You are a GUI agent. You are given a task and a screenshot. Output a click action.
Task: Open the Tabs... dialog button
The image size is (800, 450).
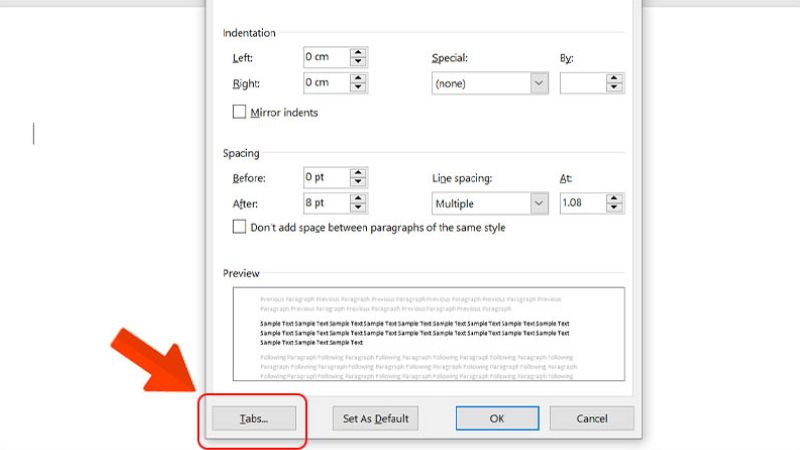point(254,418)
